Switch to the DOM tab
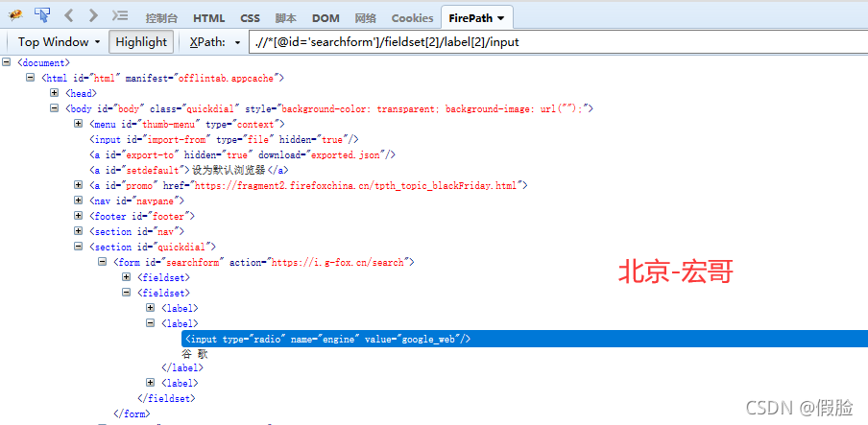 pyautogui.click(x=325, y=18)
